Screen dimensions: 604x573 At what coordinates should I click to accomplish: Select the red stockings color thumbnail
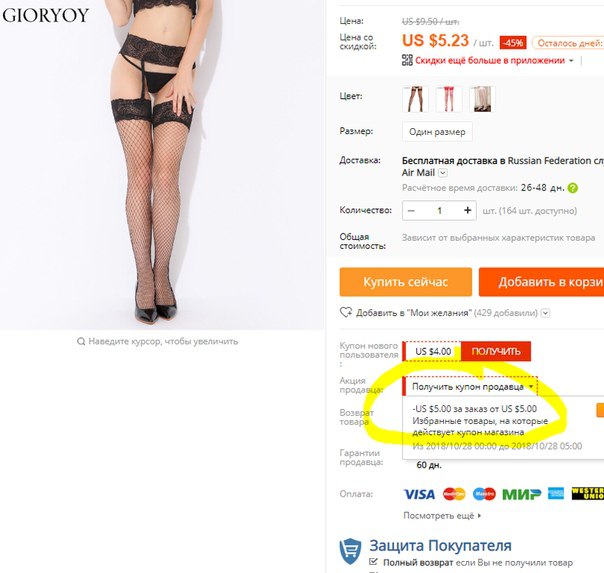click(448, 99)
